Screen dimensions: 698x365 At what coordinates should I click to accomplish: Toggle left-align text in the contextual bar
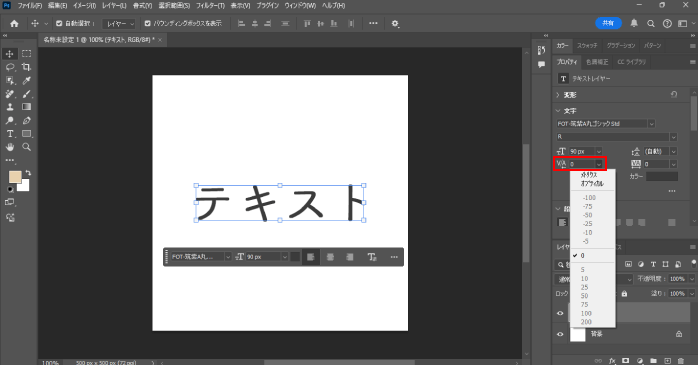coord(311,257)
